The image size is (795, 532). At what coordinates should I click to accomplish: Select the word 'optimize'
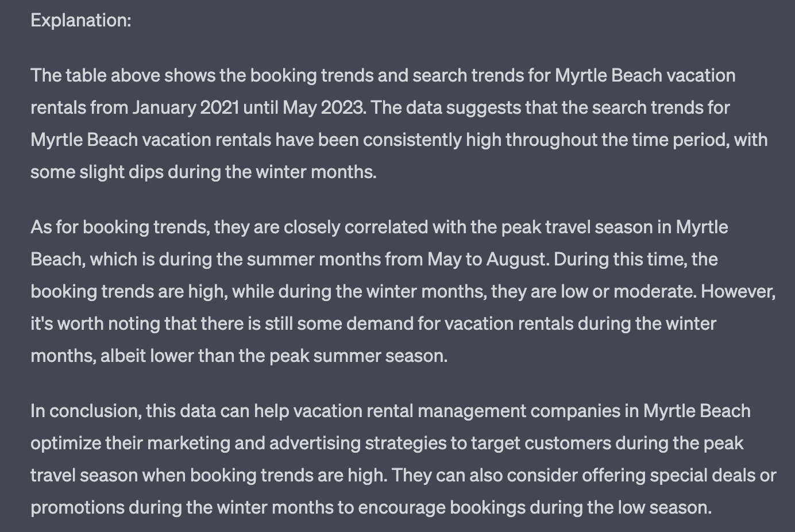click(65, 443)
